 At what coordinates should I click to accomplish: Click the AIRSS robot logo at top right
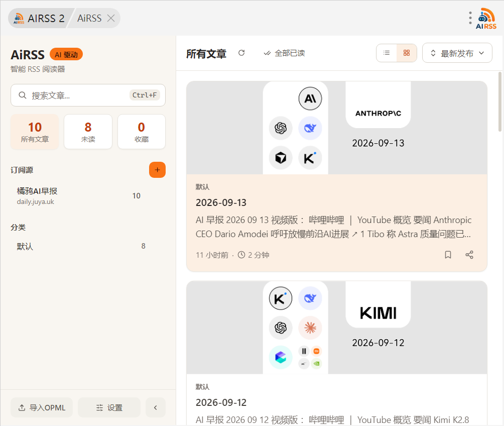coord(486,19)
